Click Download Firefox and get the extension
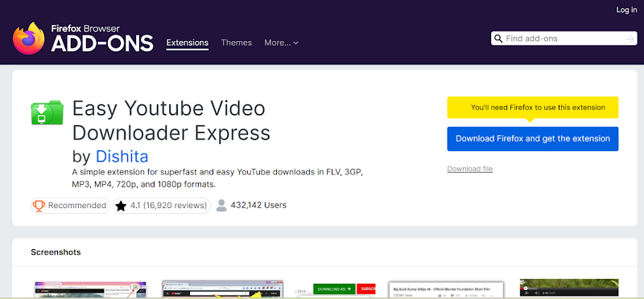 coord(533,138)
